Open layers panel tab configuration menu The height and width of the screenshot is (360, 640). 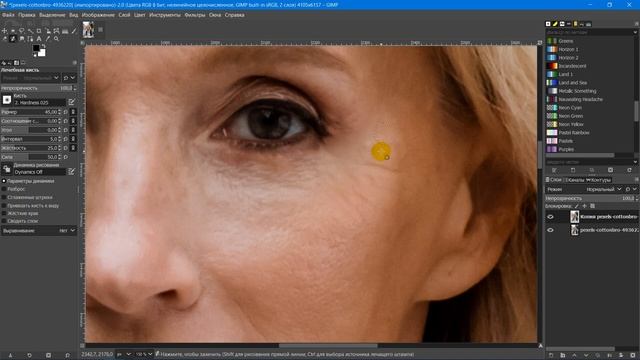(636, 180)
